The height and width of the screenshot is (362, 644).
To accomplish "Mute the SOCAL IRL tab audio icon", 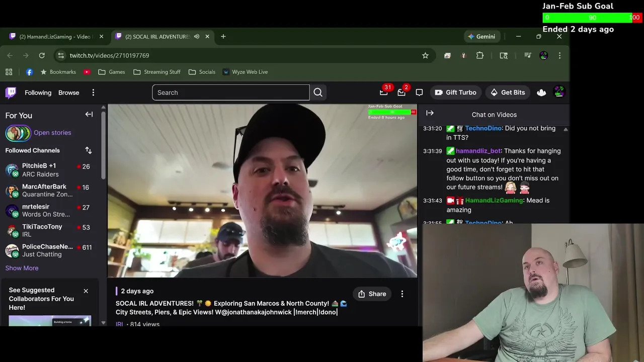I will [197, 36].
